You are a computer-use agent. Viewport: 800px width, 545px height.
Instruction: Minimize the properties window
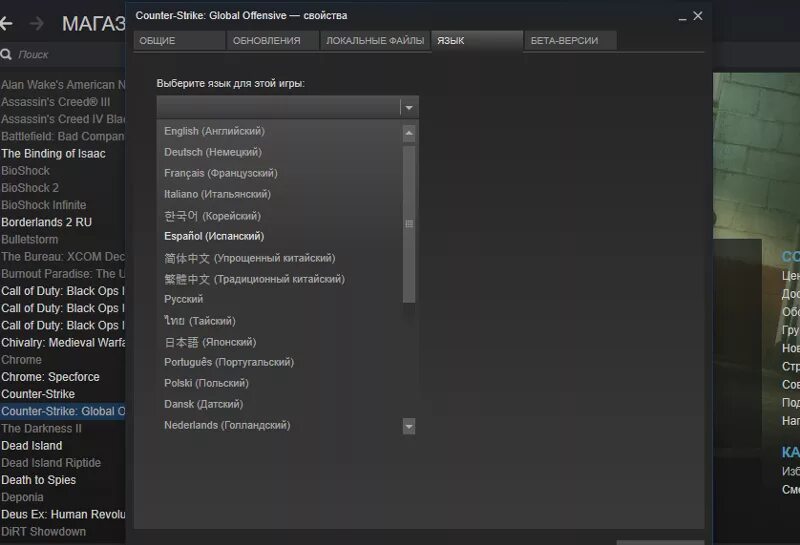[x=682, y=17]
